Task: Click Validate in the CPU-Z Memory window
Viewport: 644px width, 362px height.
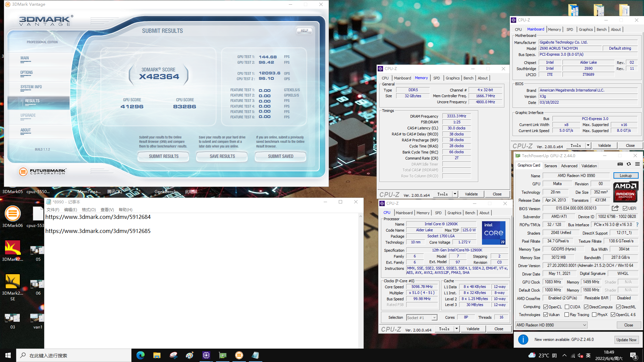Action: [471, 194]
